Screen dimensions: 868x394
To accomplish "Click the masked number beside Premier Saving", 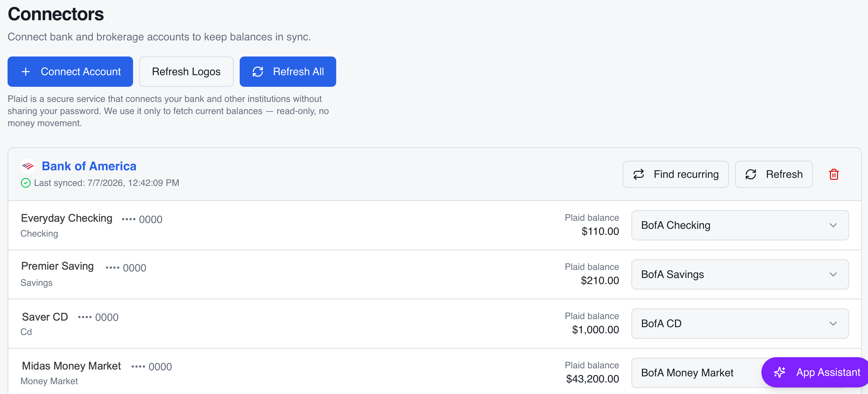I will [x=126, y=268].
